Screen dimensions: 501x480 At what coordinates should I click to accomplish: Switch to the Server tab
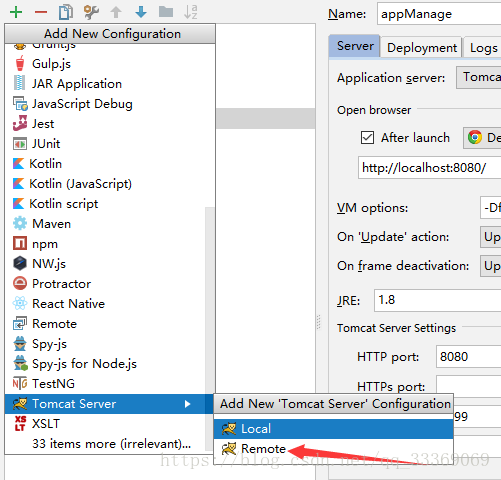[355, 46]
